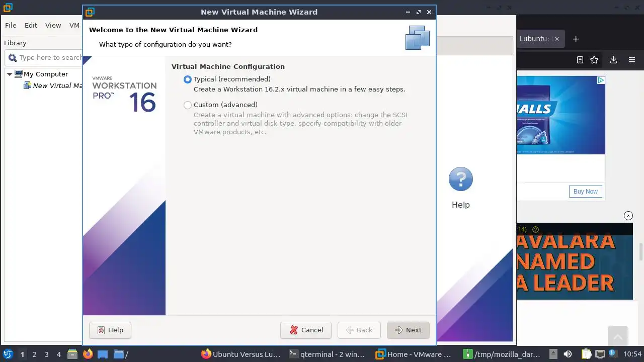Click the wizard's Help button
Screen dimensions: 644x362
click(x=110, y=330)
